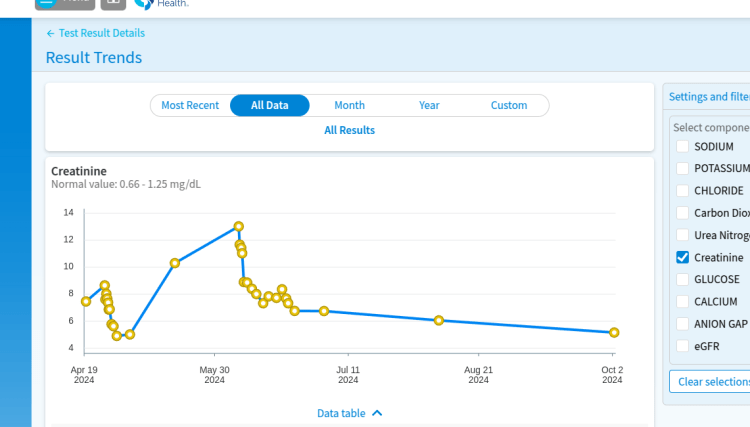
Task: Choose the Custom date range option
Action: pyautogui.click(x=509, y=105)
